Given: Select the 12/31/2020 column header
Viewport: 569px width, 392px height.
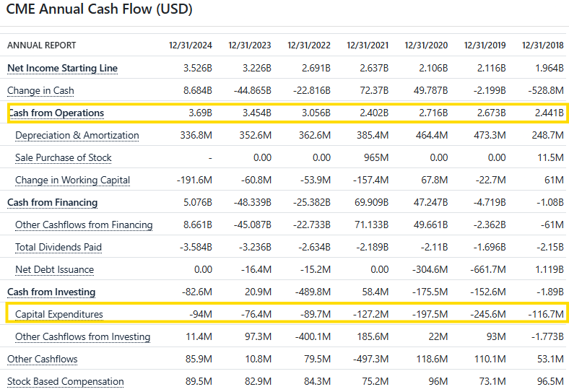Looking at the screenshot, I should [x=426, y=45].
